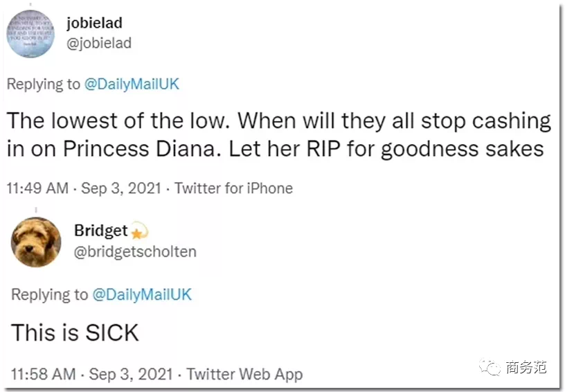Click the @jobielad handle

[x=99, y=43]
